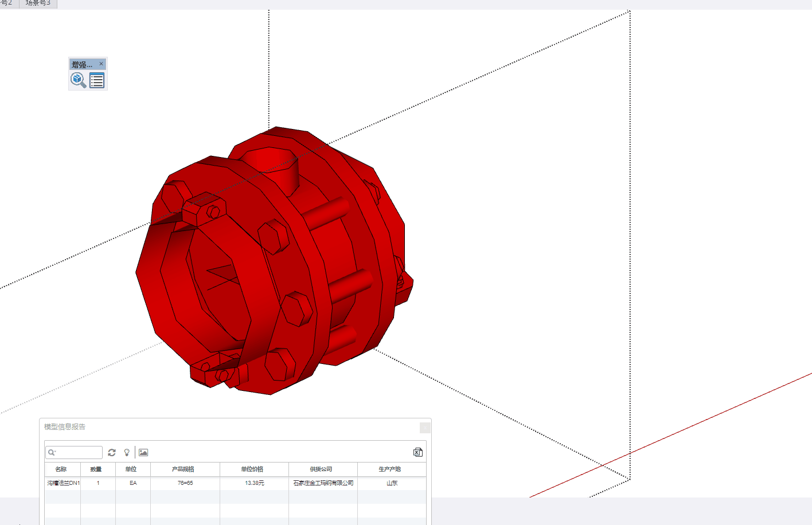Close the 增强 floating toolbar

coord(101,64)
